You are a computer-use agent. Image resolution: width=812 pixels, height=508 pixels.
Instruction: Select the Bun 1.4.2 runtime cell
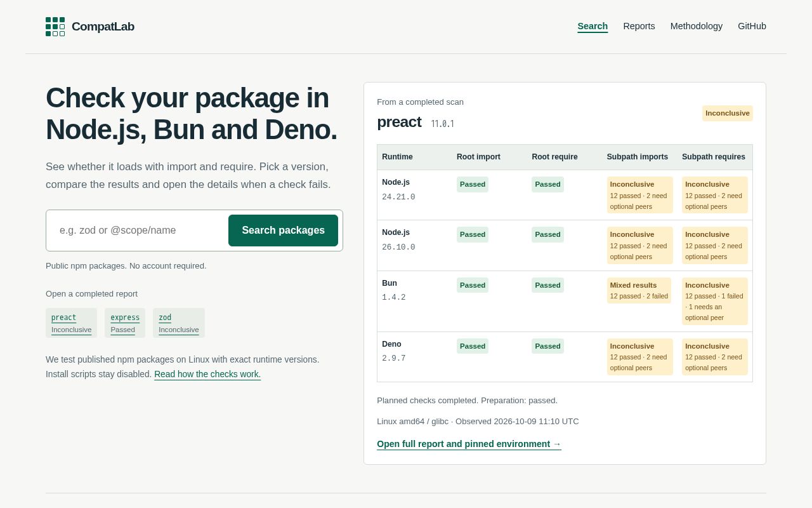point(414,301)
